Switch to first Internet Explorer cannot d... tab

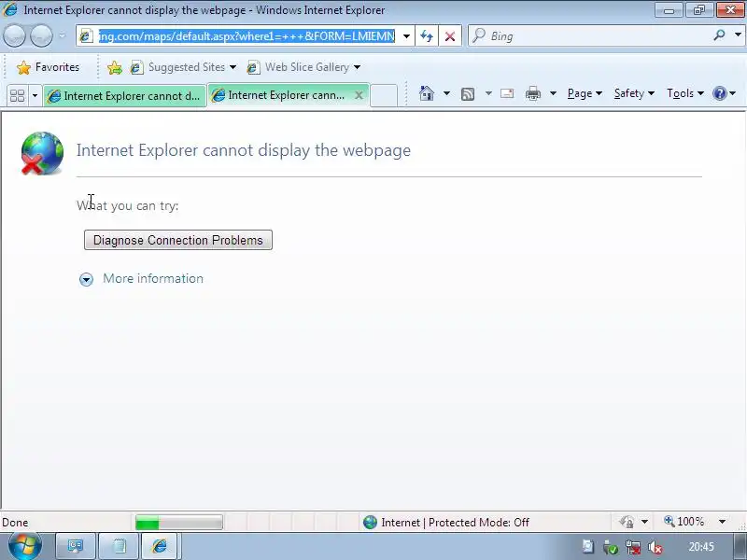tap(124, 96)
